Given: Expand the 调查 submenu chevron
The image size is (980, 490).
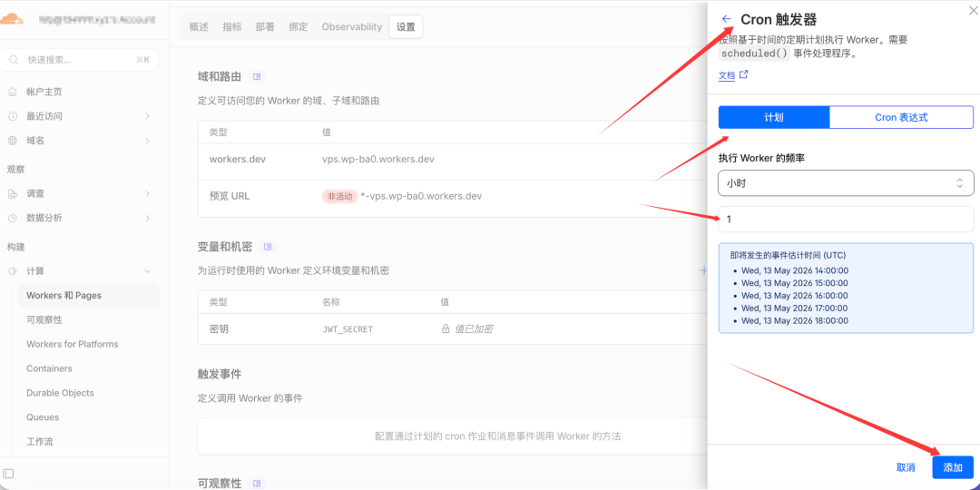Looking at the screenshot, I should tap(148, 194).
